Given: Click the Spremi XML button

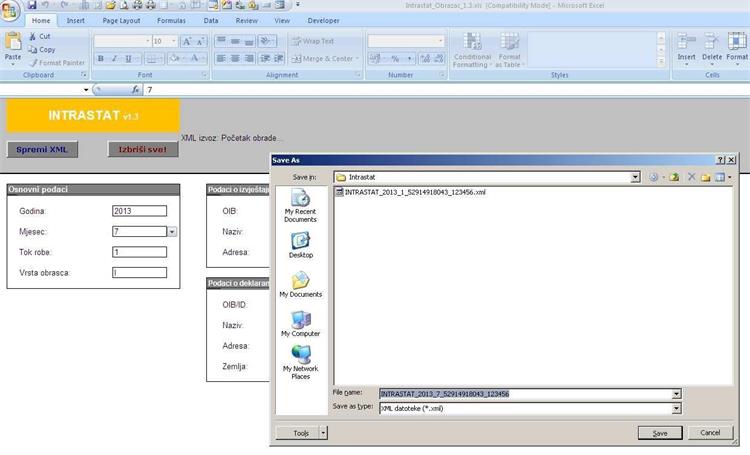Looking at the screenshot, I should (x=41, y=149).
